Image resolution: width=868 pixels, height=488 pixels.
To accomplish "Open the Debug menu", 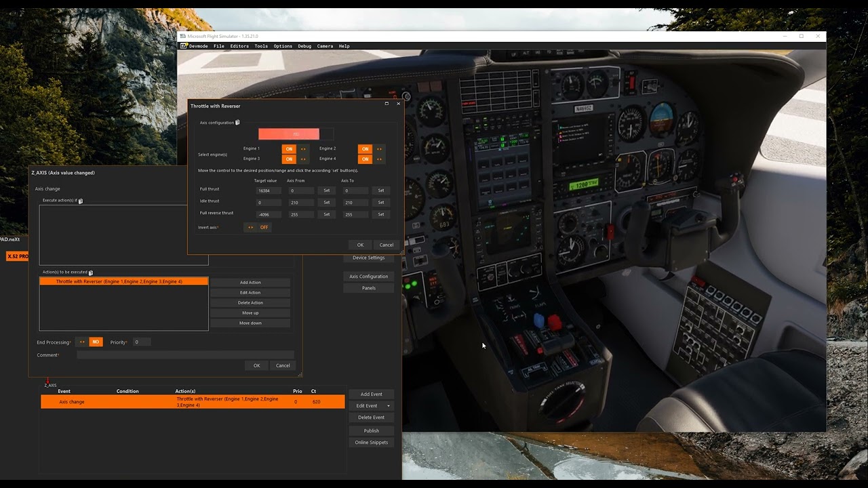I will tap(304, 46).
